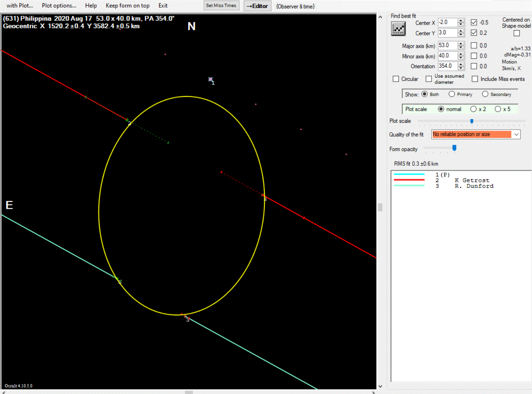This screenshot has height=394, width=532.
Task: Click the star marker labeled 1 in plot
Action: 211,79
